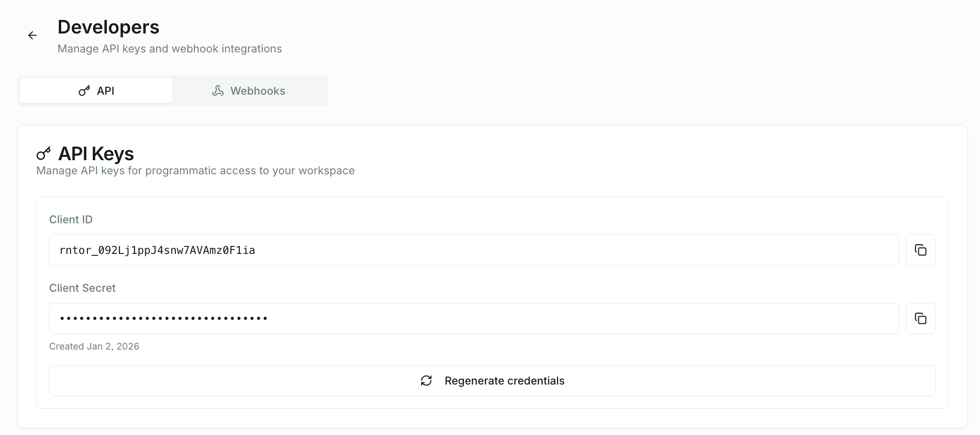Select the Client ID value rntor_092Lj1ppJ4snw7AVAmz0F1ia

click(x=157, y=250)
